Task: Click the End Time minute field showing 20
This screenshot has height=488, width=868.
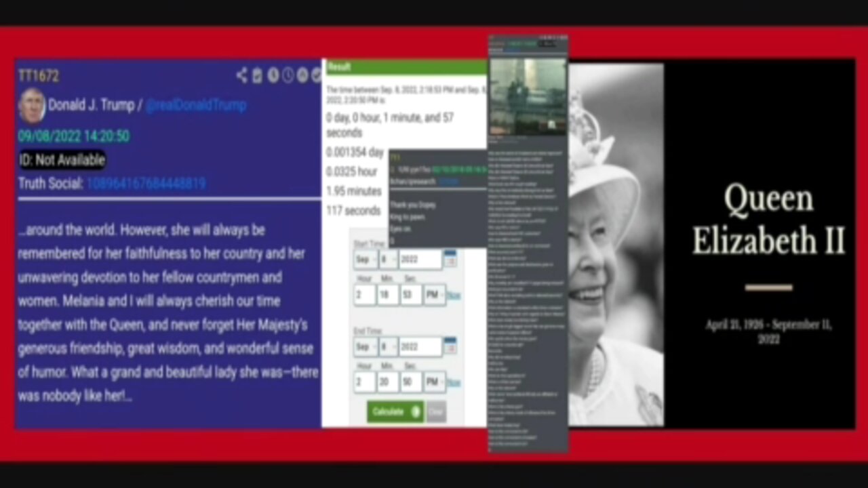Action: (x=388, y=382)
